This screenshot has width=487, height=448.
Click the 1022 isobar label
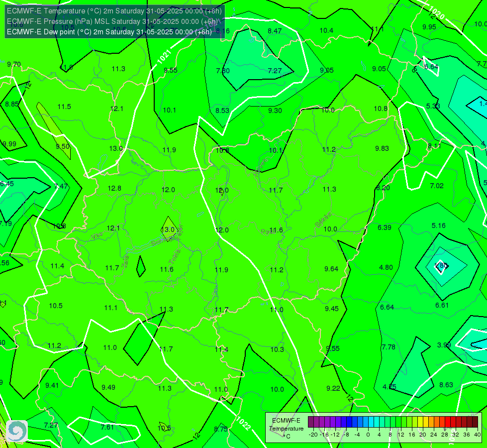243,424
